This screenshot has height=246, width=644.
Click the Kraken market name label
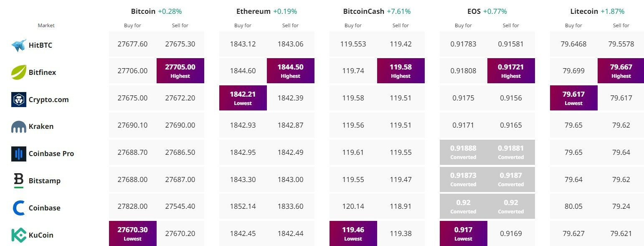click(x=41, y=126)
